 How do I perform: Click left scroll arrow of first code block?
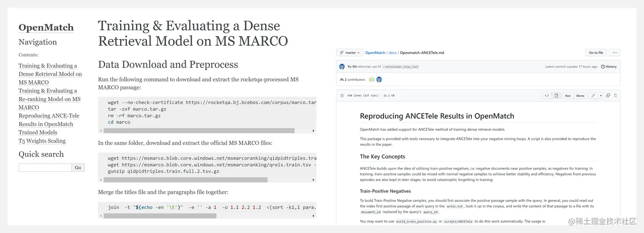pyautogui.click(x=101, y=131)
